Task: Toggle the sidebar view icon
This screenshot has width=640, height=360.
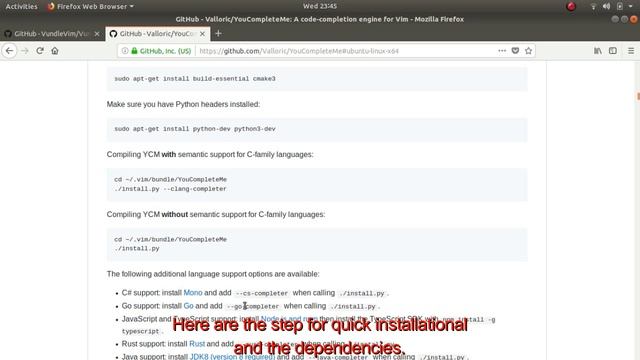Action: click(613, 51)
